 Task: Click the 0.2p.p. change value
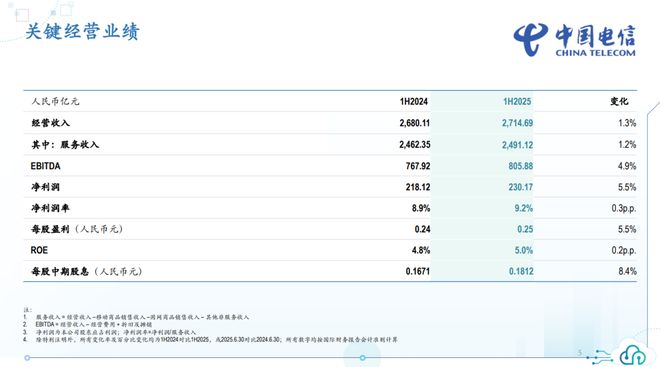pos(624,250)
